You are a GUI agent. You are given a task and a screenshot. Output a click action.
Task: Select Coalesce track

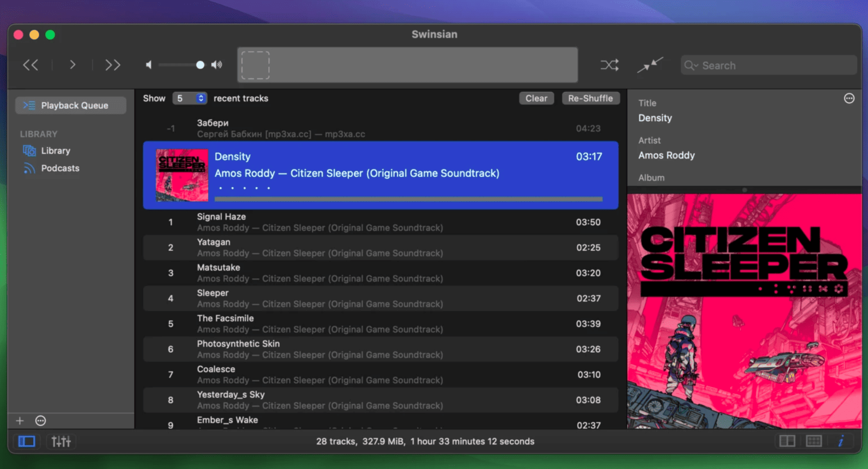click(x=380, y=375)
